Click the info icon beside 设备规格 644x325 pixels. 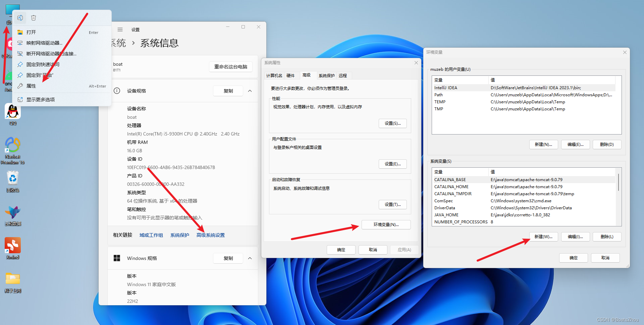tap(117, 91)
